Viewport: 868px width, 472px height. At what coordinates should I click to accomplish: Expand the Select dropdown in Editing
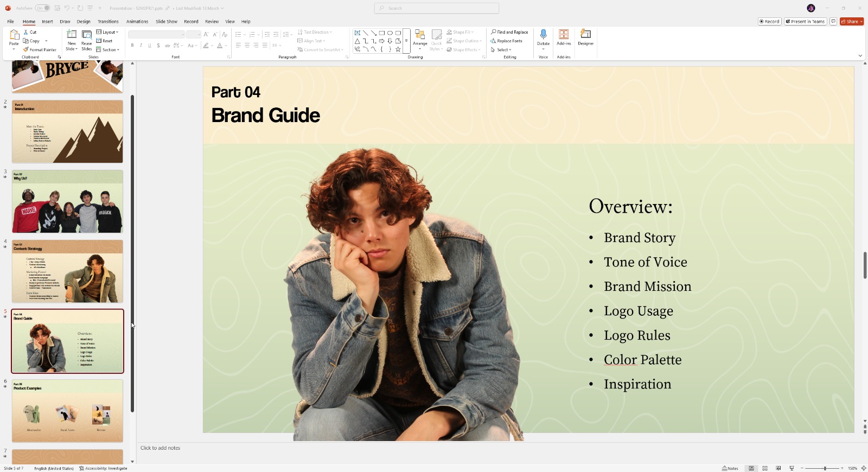(501, 49)
